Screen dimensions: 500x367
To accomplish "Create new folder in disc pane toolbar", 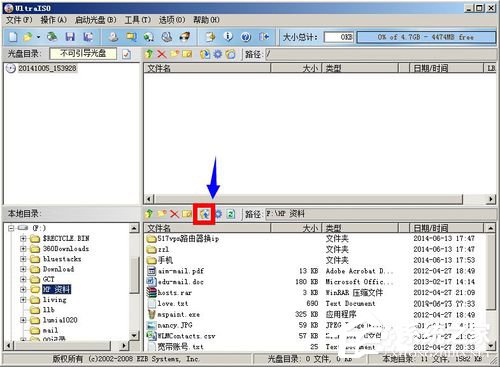I will click(x=174, y=54).
